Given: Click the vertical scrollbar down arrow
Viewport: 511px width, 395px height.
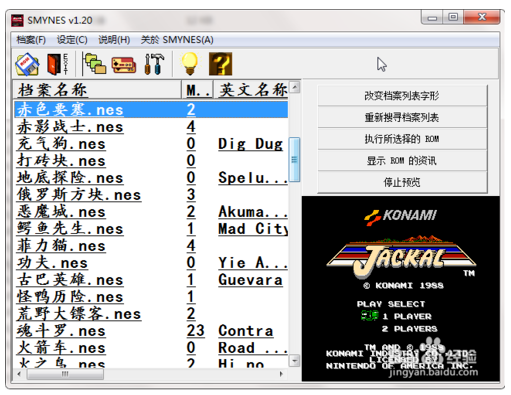Looking at the screenshot, I should [295, 361].
